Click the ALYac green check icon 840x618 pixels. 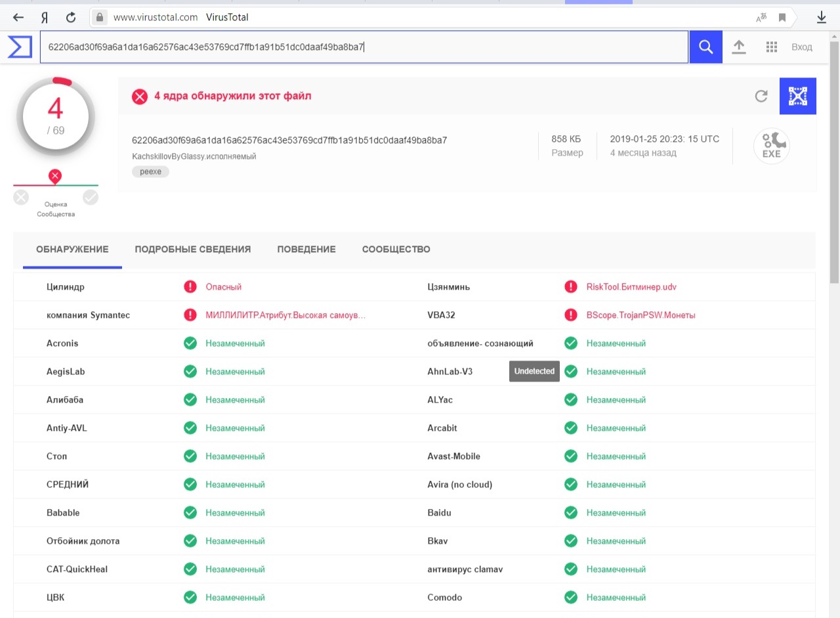pos(571,400)
